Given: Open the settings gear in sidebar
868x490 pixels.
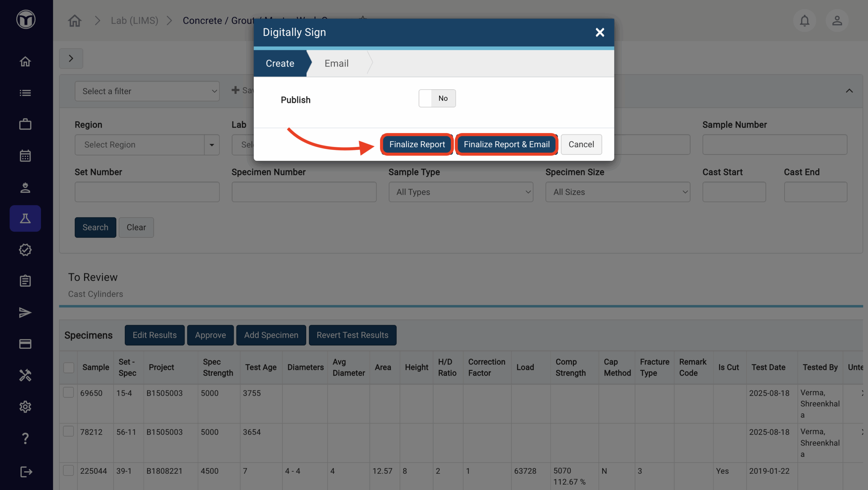Looking at the screenshot, I should click(x=25, y=407).
